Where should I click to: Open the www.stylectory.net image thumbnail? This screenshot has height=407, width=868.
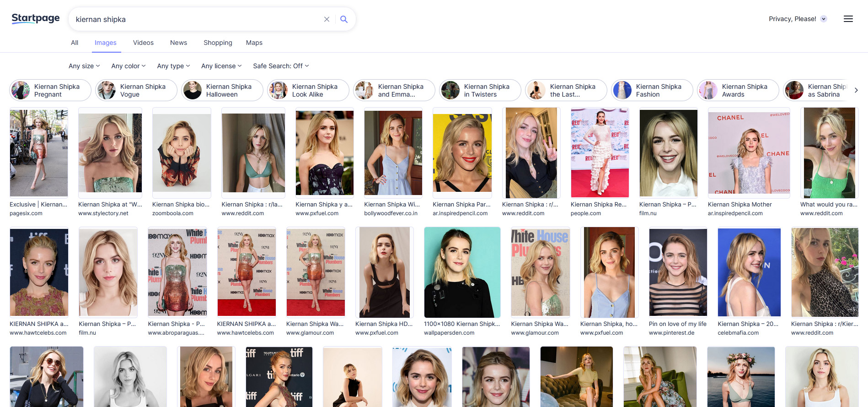(x=110, y=152)
